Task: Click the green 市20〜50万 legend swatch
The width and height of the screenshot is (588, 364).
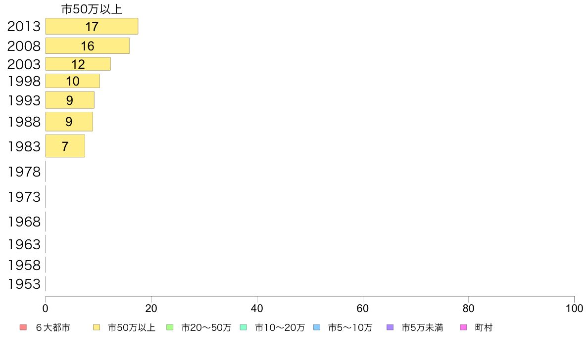Action: [170, 327]
